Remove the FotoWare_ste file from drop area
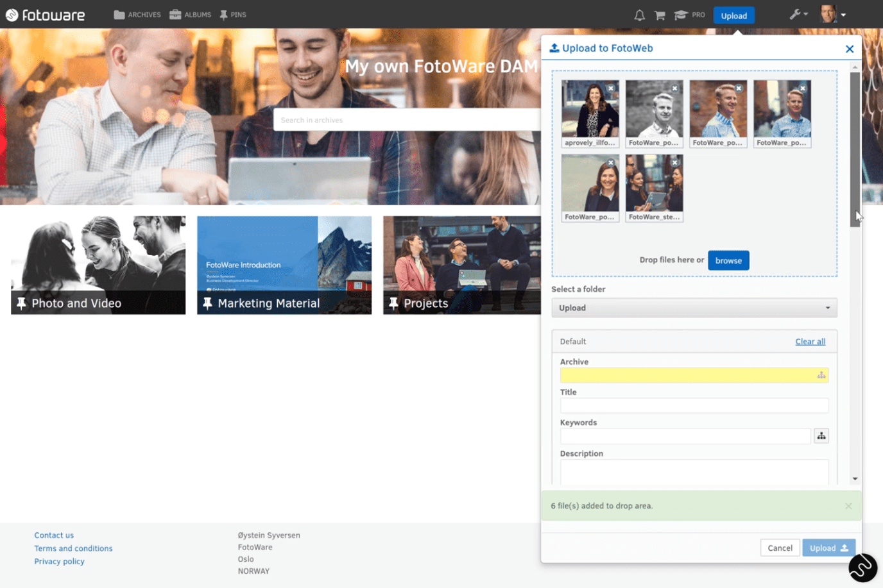The width and height of the screenshot is (883, 588). pos(675,163)
